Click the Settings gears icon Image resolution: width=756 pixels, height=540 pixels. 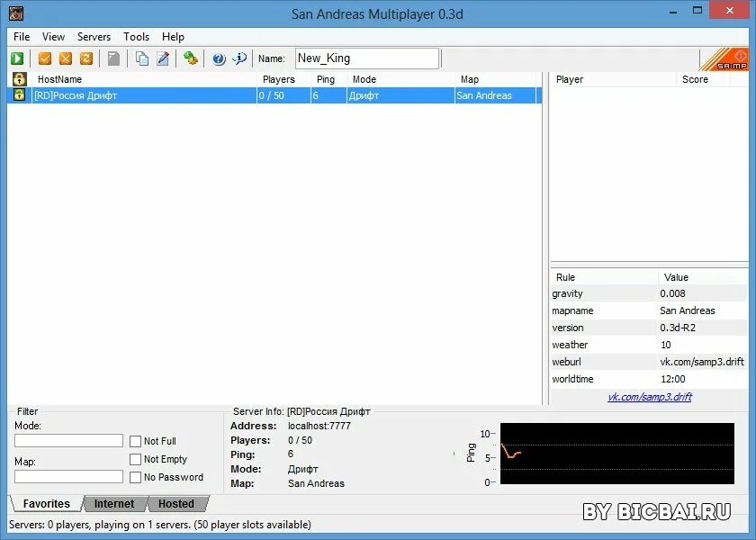point(191,58)
